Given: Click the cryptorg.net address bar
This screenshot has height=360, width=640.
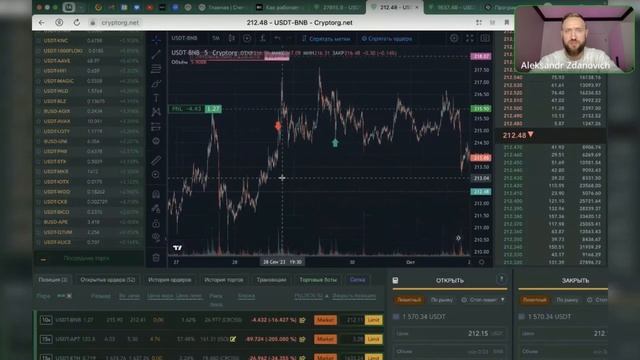Looking at the screenshot, I should tap(120, 22).
